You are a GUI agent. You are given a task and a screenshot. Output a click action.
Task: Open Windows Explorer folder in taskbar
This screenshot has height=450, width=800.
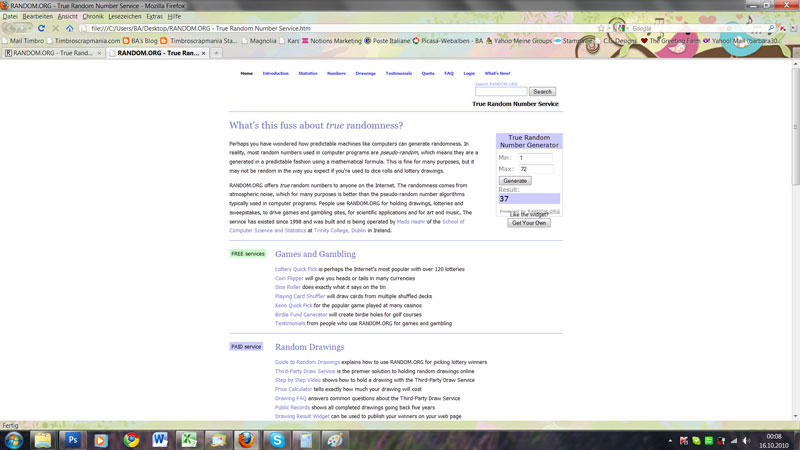point(43,440)
